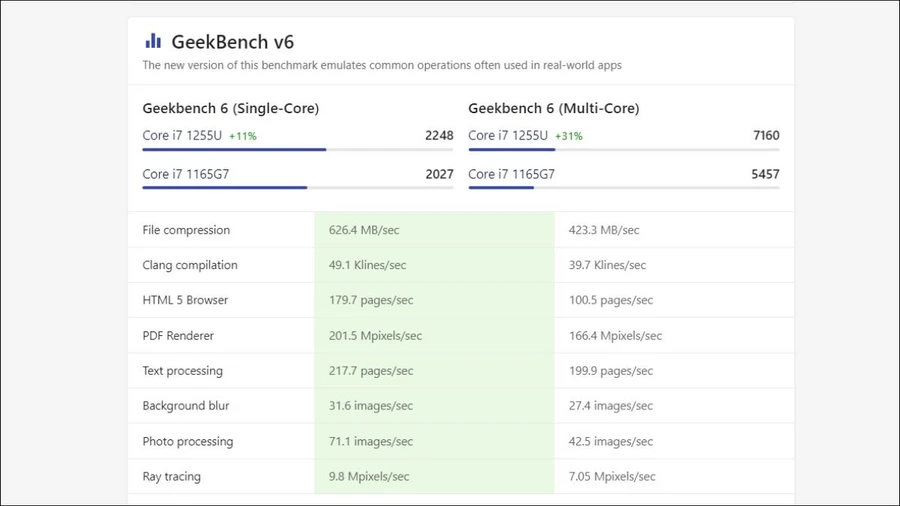Click the single-core score 2248
Viewport: 900px width, 506px height.
[x=439, y=135]
